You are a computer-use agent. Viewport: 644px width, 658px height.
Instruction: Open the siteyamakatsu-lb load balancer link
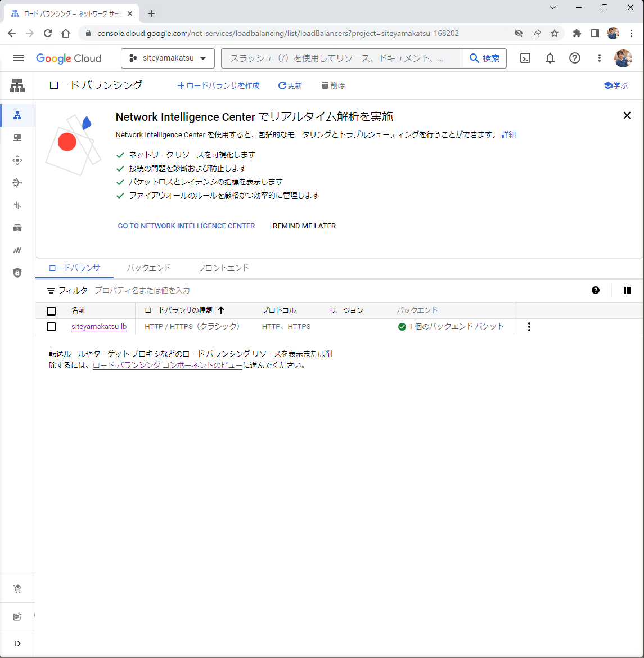pyautogui.click(x=99, y=327)
